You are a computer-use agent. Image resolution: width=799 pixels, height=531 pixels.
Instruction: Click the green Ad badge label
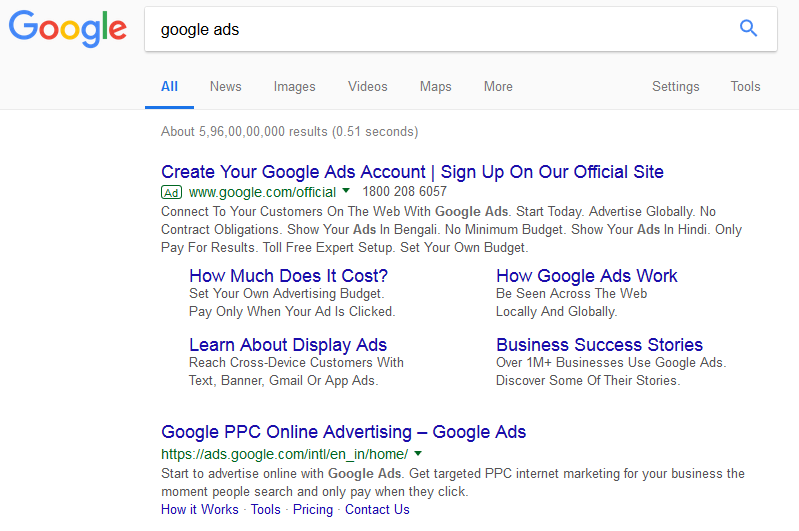pos(171,193)
